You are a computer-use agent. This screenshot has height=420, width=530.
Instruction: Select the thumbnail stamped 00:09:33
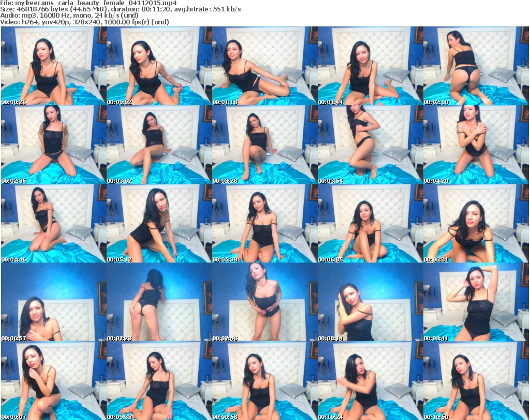(x=159, y=381)
